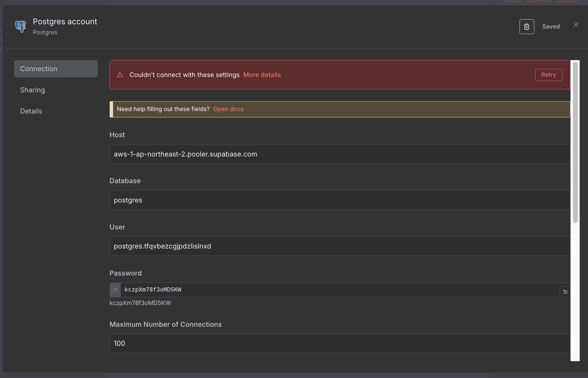Close the Postgres account dialog
588x378 pixels.
[x=576, y=25]
